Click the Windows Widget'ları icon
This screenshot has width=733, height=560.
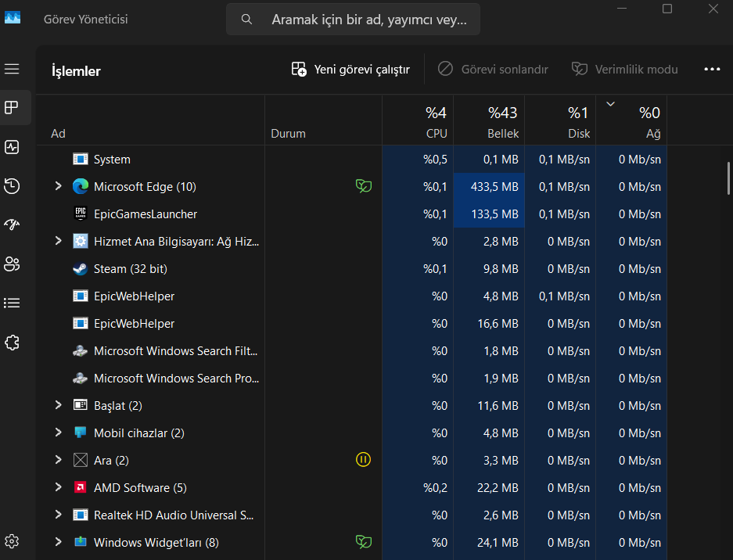(81, 542)
